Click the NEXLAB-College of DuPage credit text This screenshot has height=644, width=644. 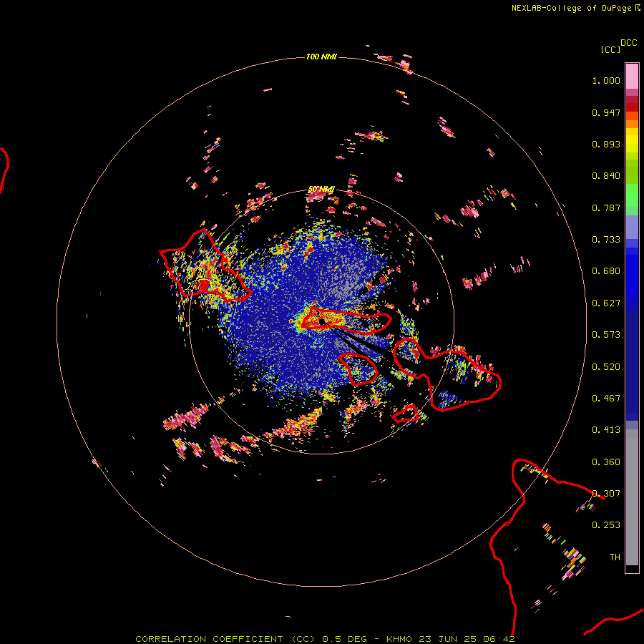[x=576, y=8]
